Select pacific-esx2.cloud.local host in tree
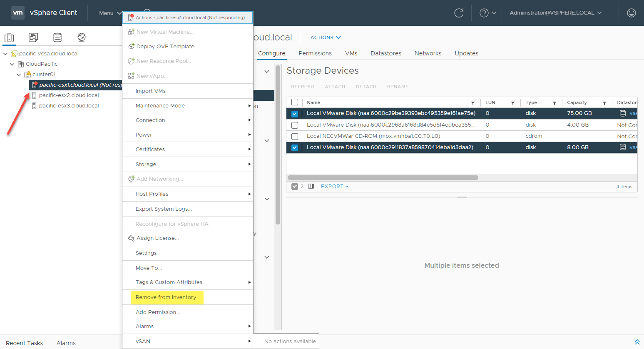 [69, 95]
